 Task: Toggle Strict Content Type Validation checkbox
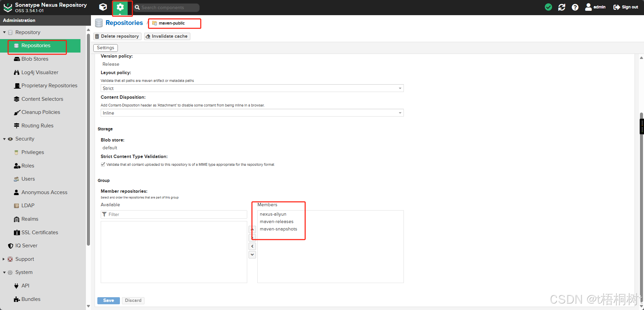[103, 164]
